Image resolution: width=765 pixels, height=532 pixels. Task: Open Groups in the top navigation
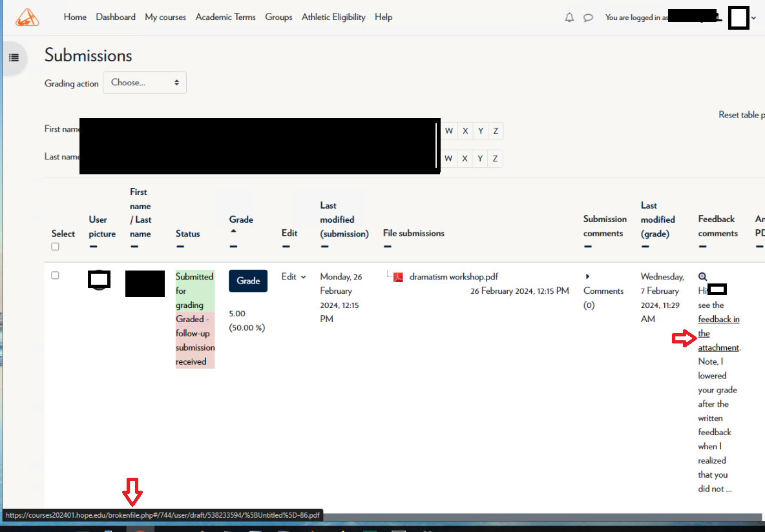coord(278,17)
